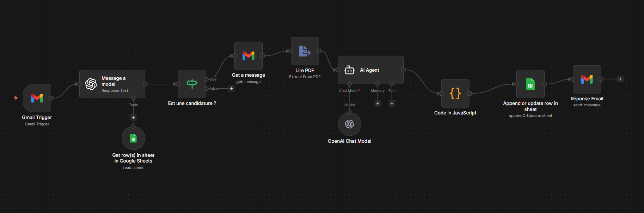The image size is (644, 213).
Task: Add a Tool sub-node to AI Agent
Action: [392, 103]
